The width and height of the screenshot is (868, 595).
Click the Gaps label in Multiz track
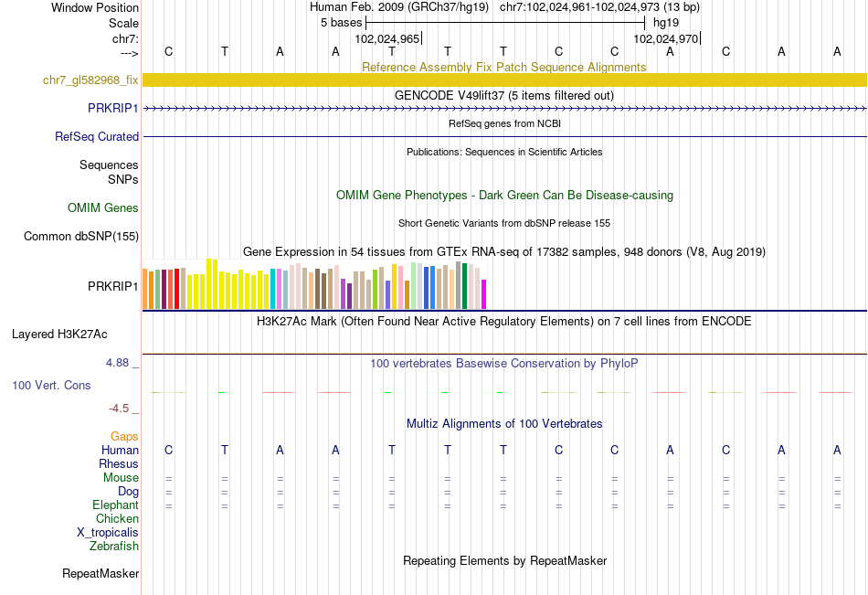(x=124, y=437)
